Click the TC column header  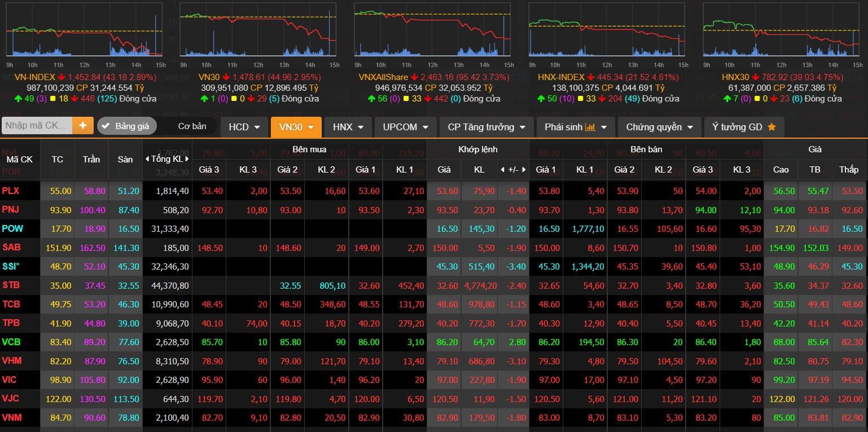click(x=57, y=160)
